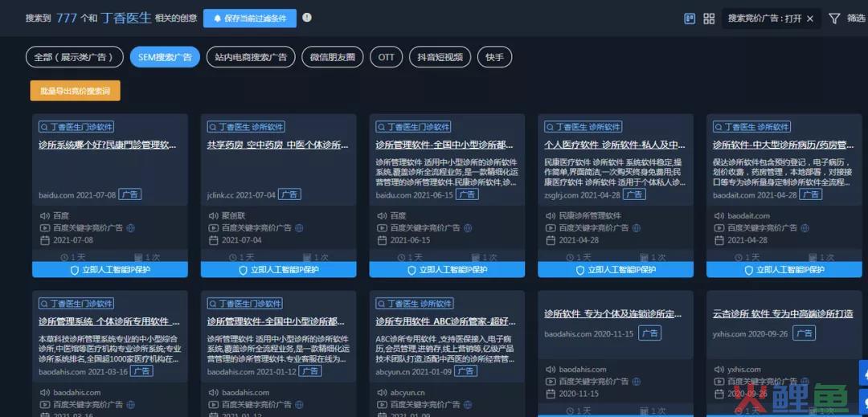
Task: Open the 筛选 filter funnel icon
Action: click(834, 18)
